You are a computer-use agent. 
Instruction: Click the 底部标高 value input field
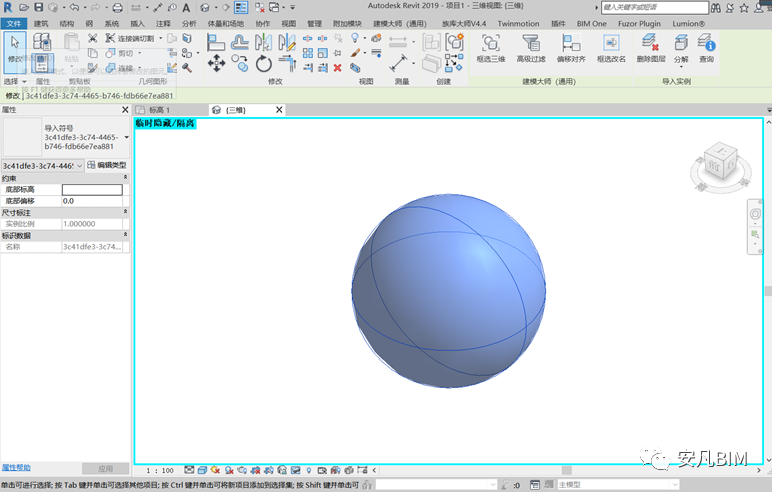click(x=92, y=189)
